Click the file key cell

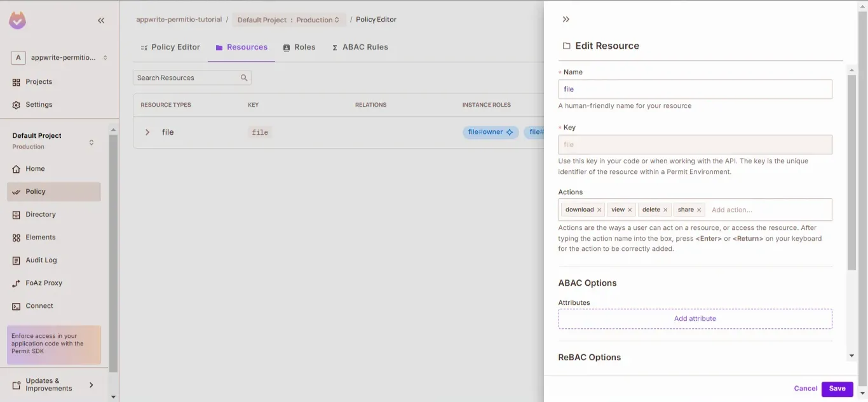coord(260,133)
